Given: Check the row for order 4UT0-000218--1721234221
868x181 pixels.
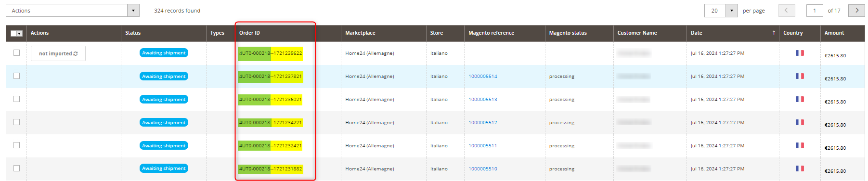Looking at the screenshot, I should pos(16,122).
